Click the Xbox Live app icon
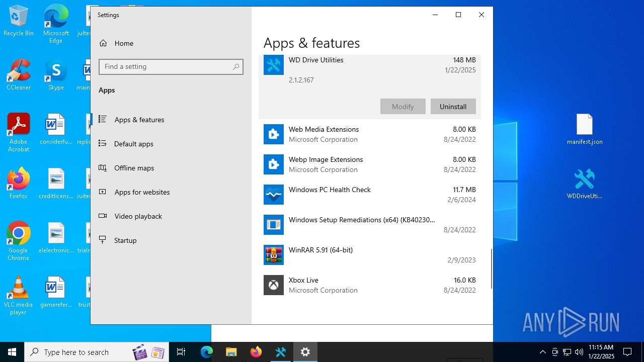The height and width of the screenshot is (362, 644). 274,285
